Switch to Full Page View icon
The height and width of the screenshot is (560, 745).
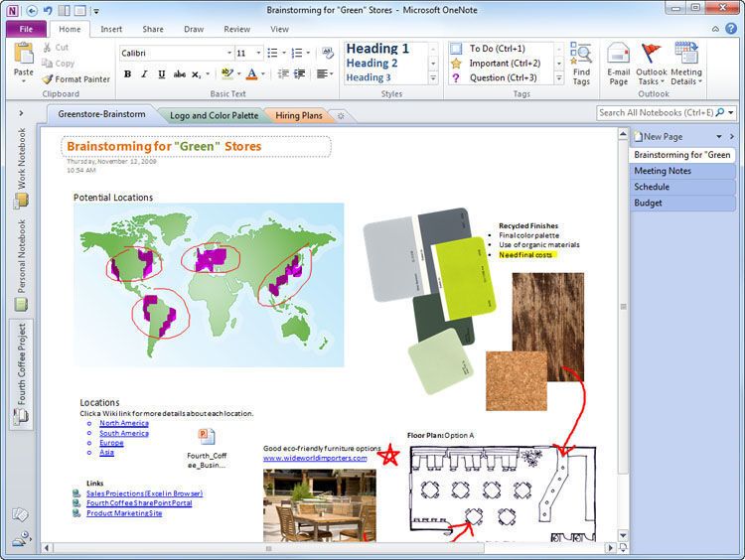click(x=79, y=10)
